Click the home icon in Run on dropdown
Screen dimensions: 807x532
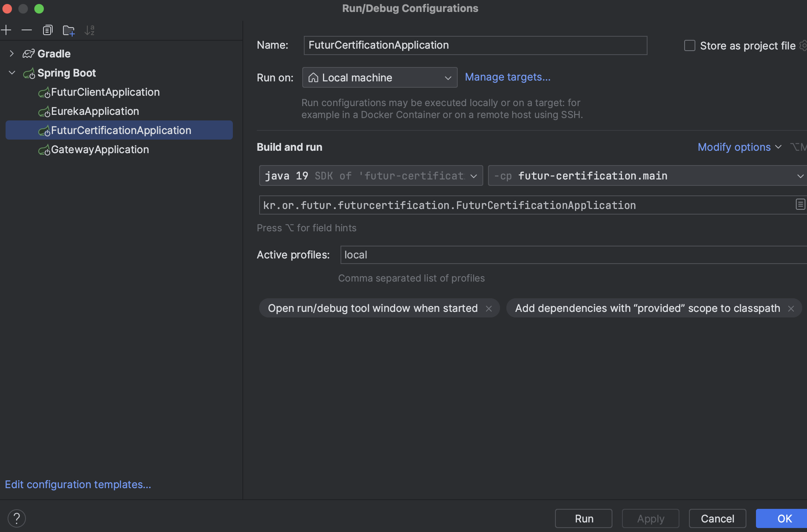tap(313, 77)
